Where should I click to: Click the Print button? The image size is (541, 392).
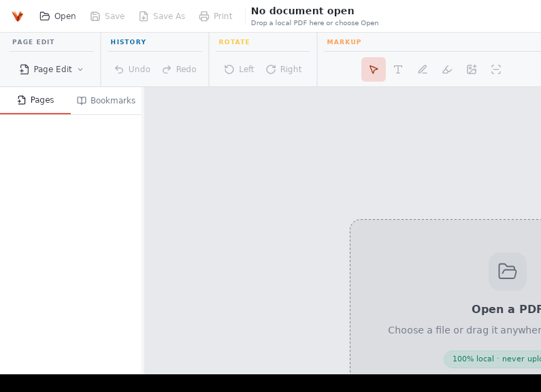[216, 16]
